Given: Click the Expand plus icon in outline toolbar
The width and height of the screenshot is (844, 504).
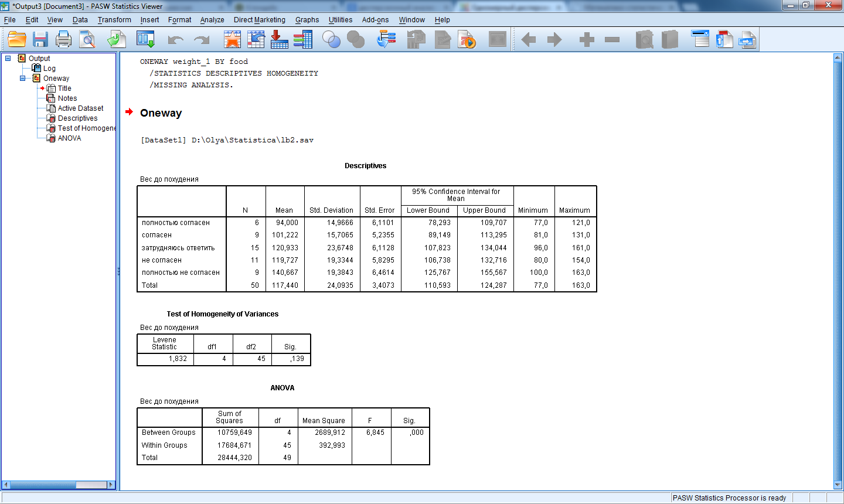Looking at the screenshot, I should pyautogui.click(x=587, y=40).
